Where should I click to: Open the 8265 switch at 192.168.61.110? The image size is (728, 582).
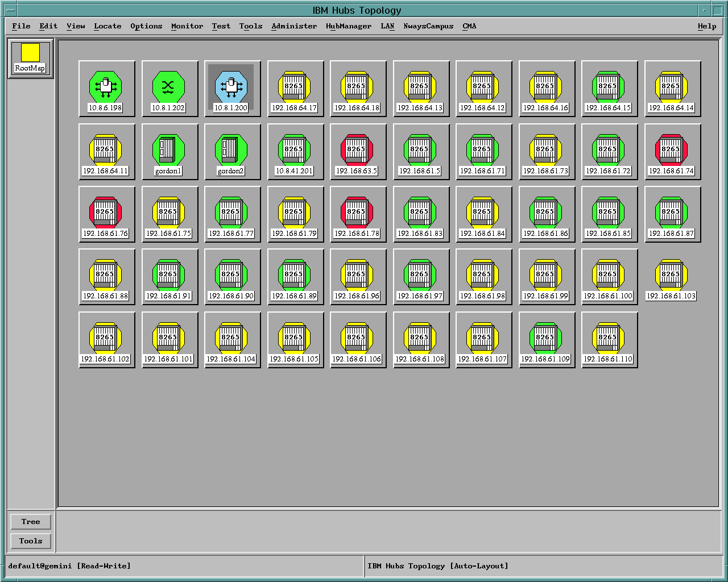609,337
